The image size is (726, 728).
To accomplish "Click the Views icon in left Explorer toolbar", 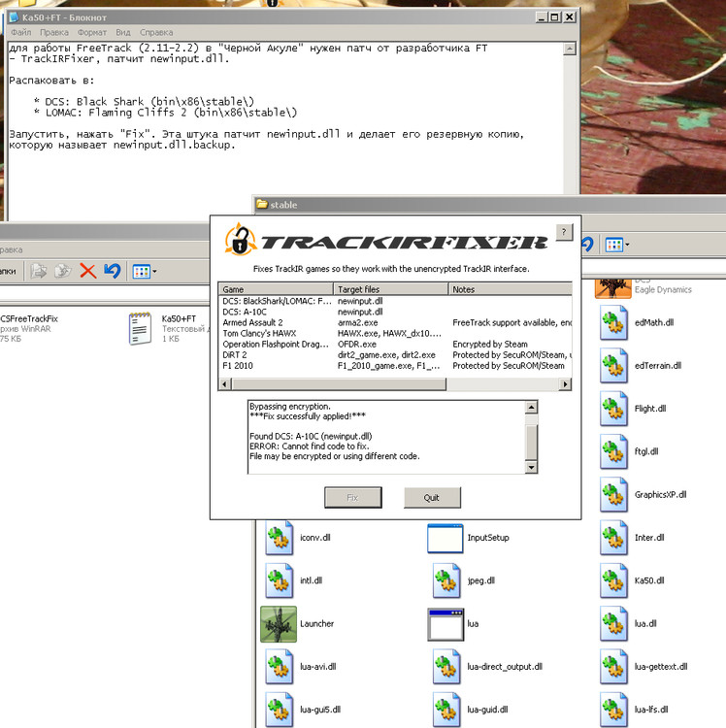I will click(141, 271).
